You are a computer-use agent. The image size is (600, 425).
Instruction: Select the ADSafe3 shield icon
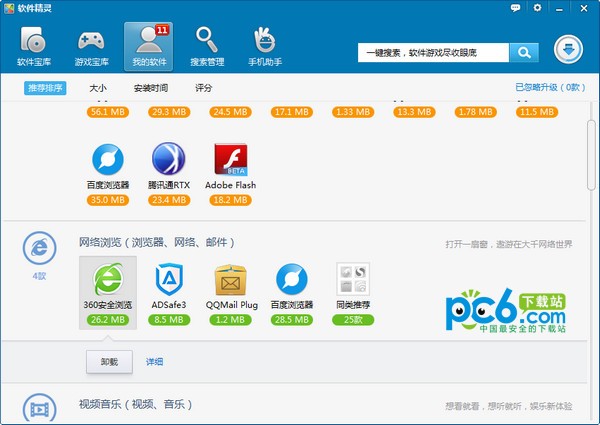(x=169, y=279)
